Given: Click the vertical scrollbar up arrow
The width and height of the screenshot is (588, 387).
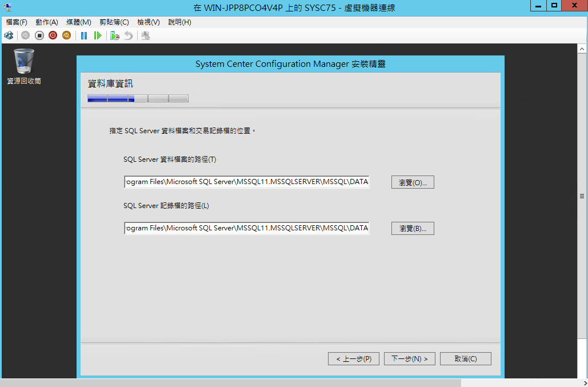Looking at the screenshot, I should [582, 49].
